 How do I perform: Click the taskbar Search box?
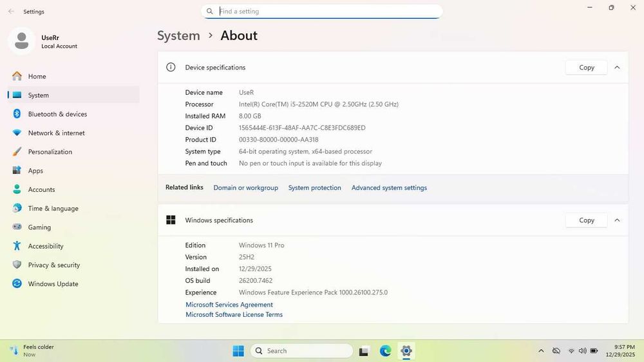(x=301, y=351)
